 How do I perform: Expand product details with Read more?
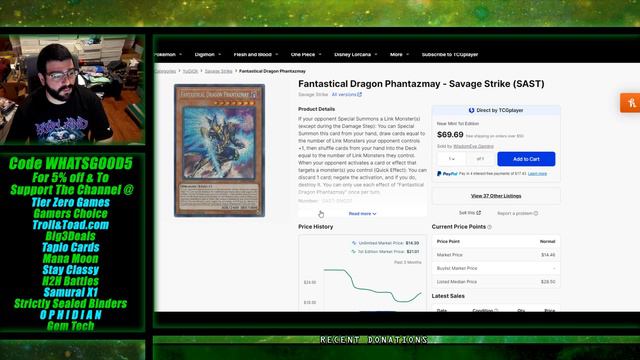click(362, 213)
